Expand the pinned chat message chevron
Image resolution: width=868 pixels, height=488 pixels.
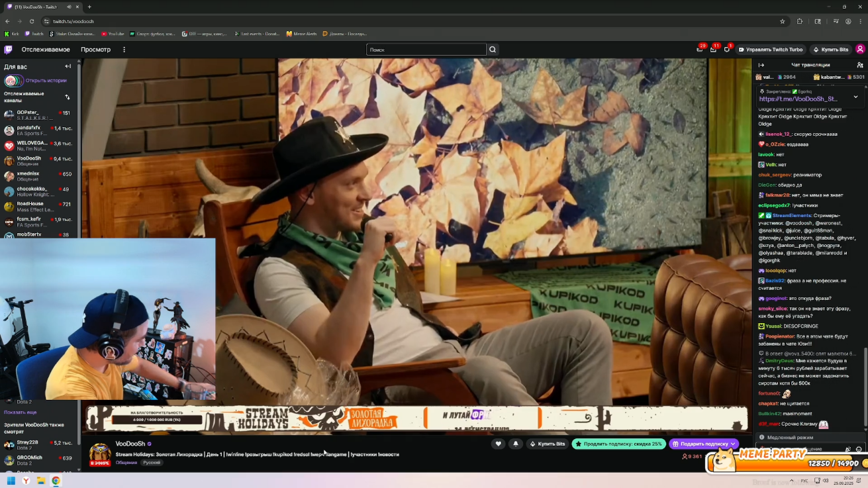(x=855, y=97)
